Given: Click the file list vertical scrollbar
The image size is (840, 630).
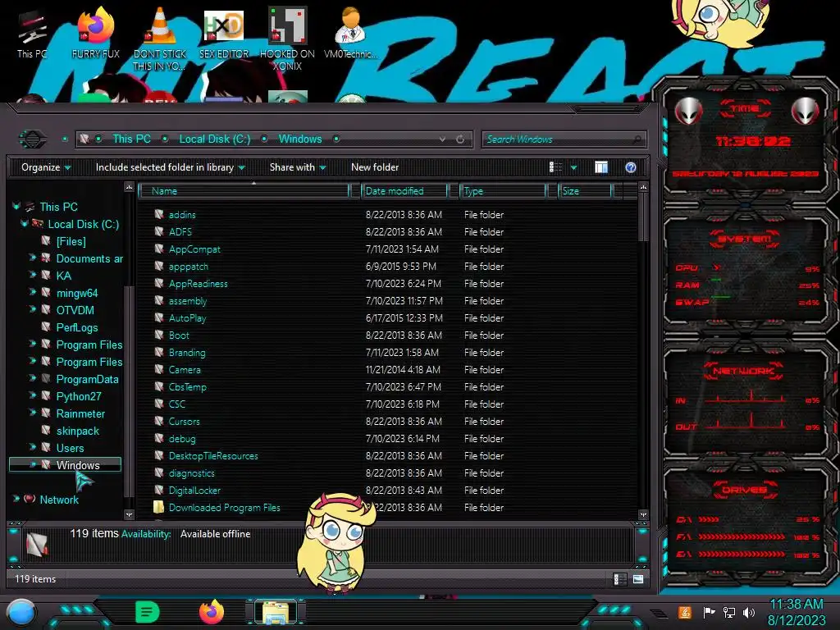Looking at the screenshot, I should coord(643,218).
